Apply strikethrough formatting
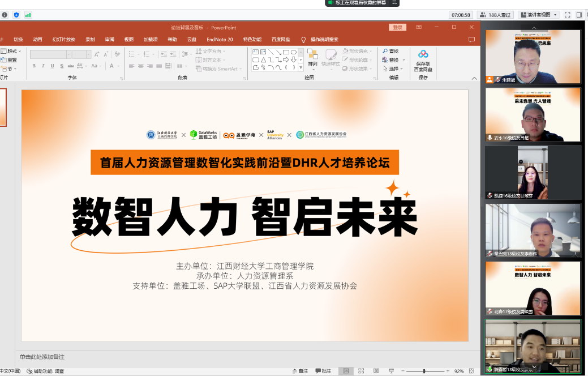Screen dimensions: 588x376 click(x=71, y=66)
